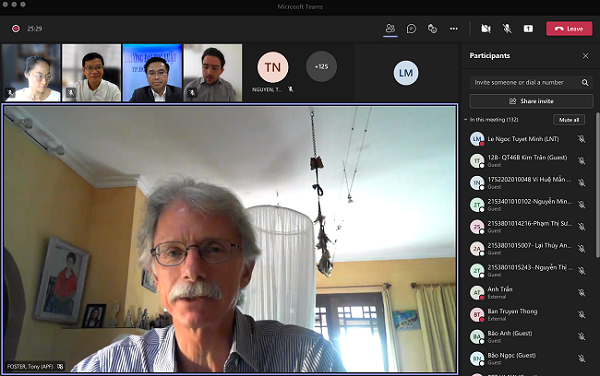Unmute the microphone

point(507,29)
